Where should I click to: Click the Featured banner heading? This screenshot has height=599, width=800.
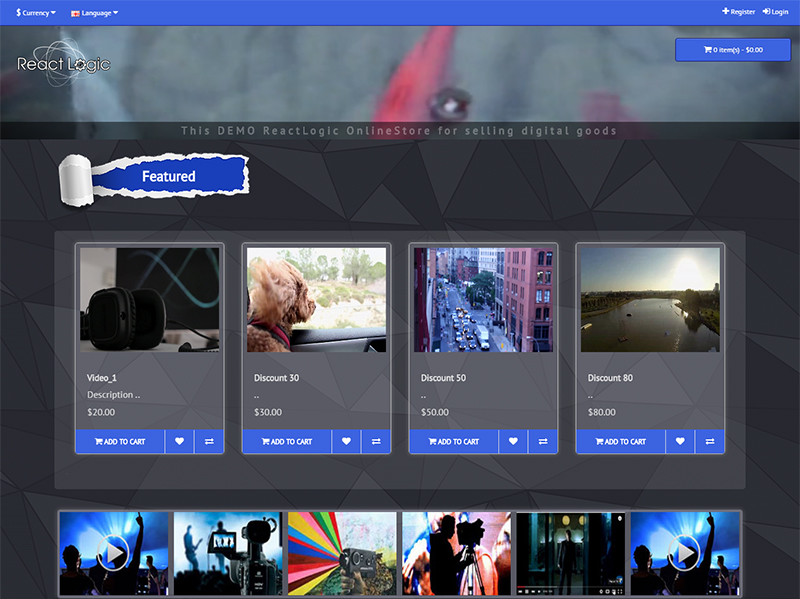pyautogui.click(x=168, y=177)
